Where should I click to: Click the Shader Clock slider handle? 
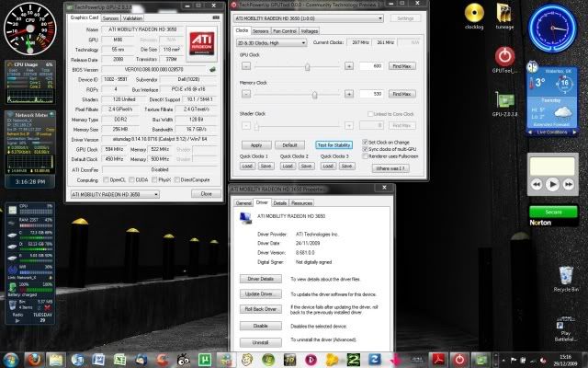tap(256, 126)
